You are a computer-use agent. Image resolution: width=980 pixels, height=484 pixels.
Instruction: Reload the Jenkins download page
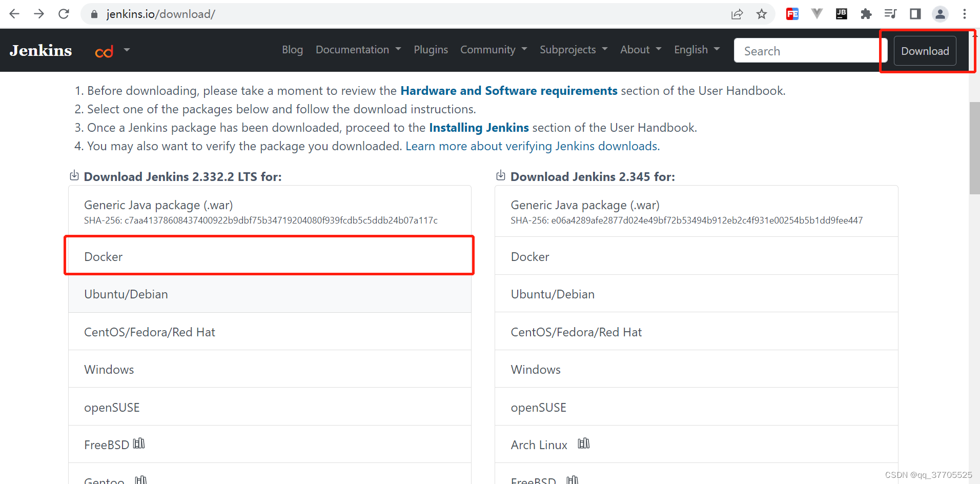64,14
